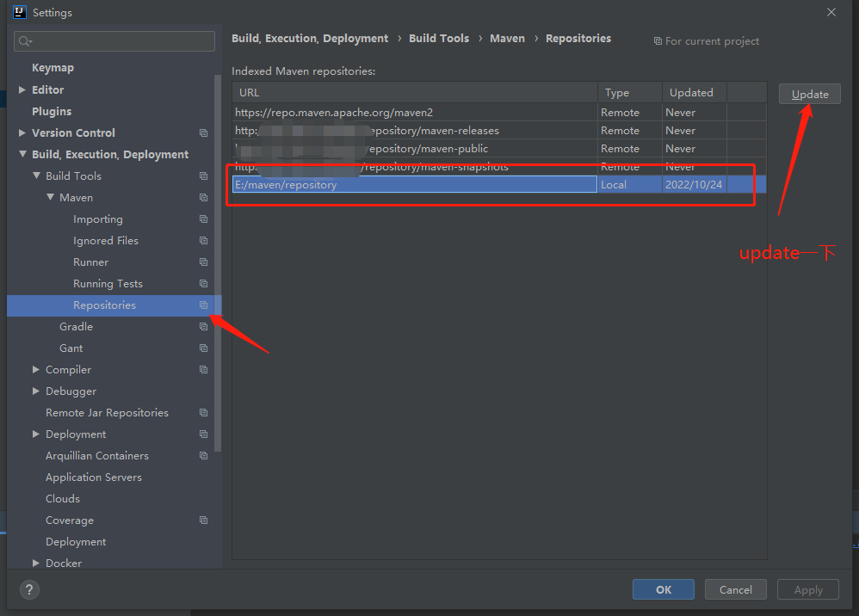Viewport: 859px width, 616px height.
Task: Click the Updated column header
Action: pos(695,93)
